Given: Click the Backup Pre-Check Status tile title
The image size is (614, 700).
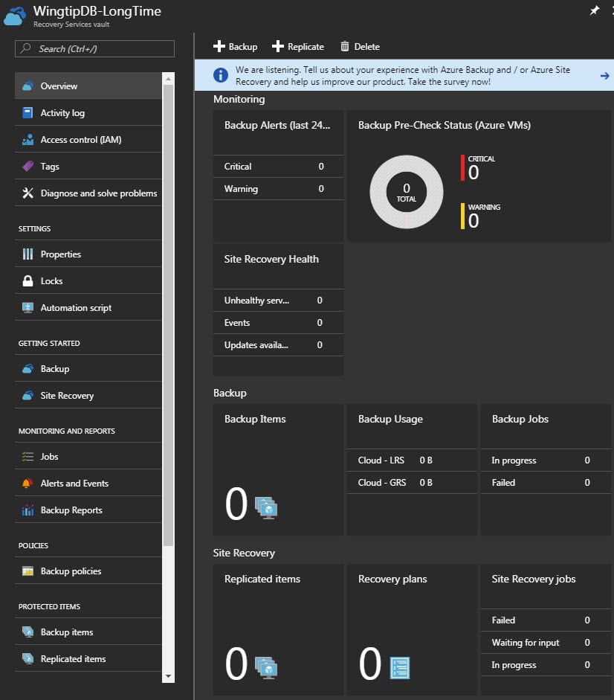Looking at the screenshot, I should (x=445, y=126).
